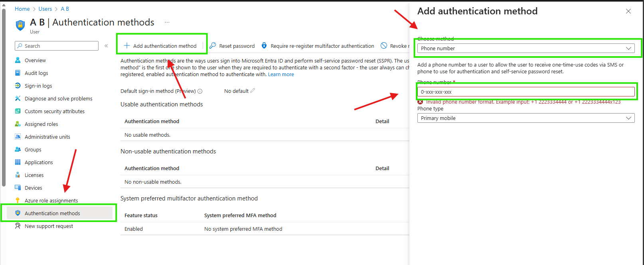This screenshot has height=265, width=644.
Task: Click the Require re-register MFA shield icon
Action: tap(264, 46)
